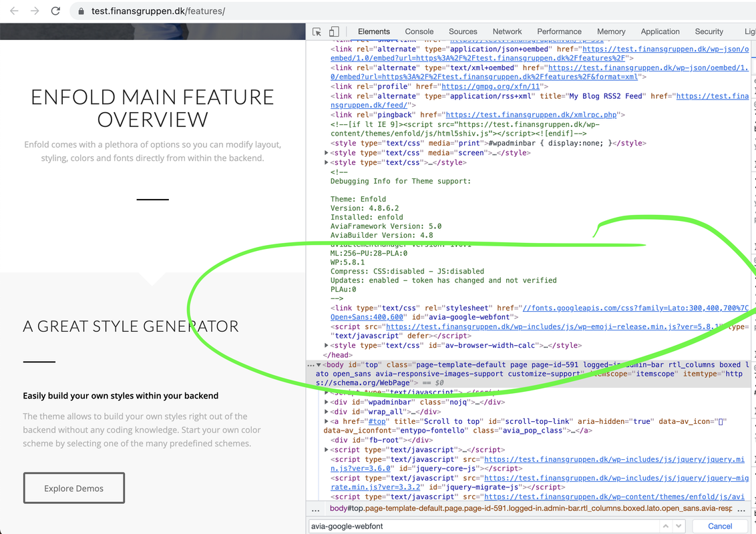
Task: Reload the current page
Action: click(x=55, y=11)
